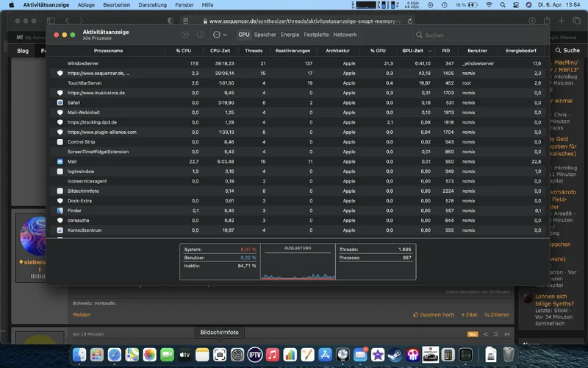Click the stop process icon in toolbar

tap(184, 35)
